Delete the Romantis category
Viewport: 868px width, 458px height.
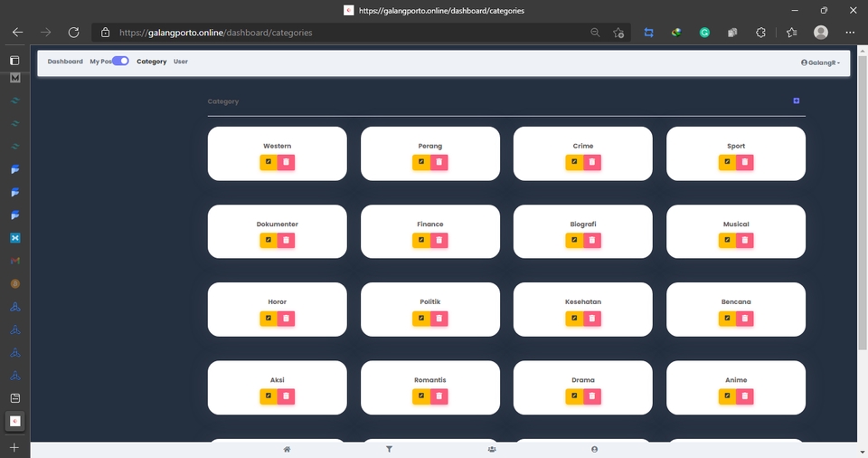439,396
